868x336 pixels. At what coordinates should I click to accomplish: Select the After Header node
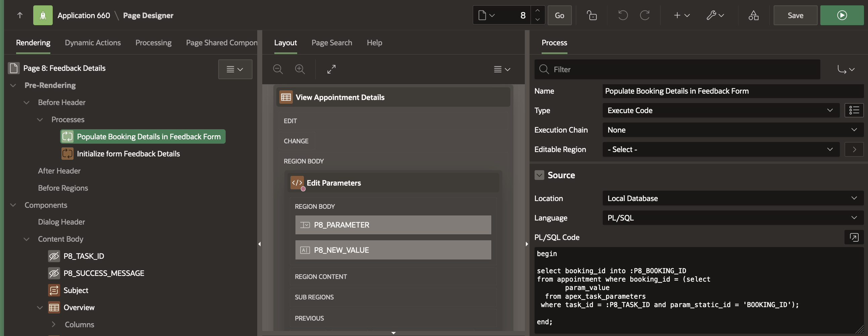(59, 171)
